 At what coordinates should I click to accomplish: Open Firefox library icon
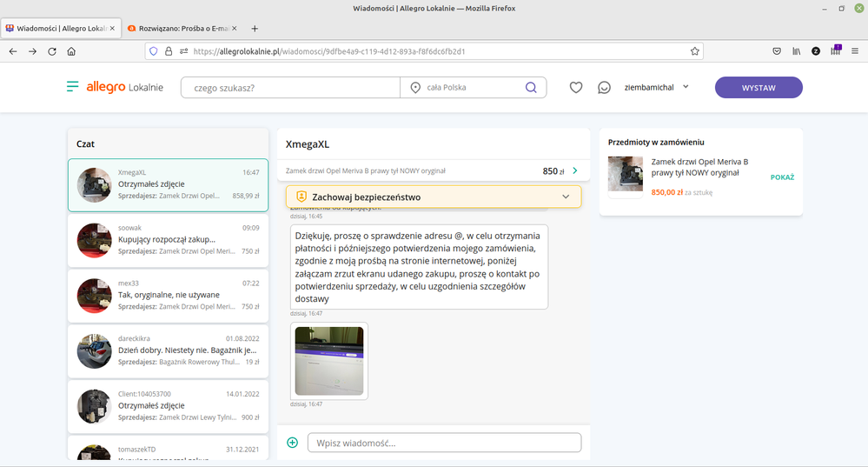[x=797, y=51]
